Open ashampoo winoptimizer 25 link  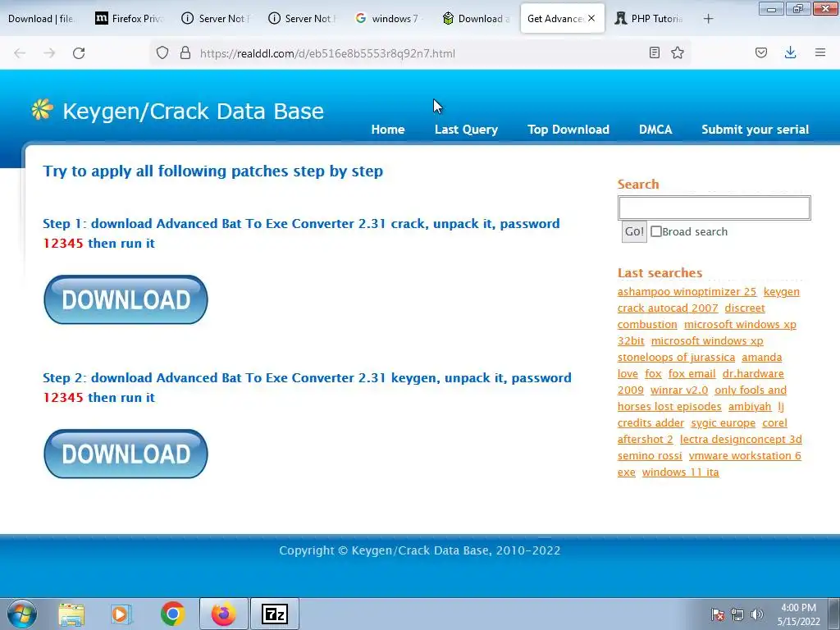[687, 292]
